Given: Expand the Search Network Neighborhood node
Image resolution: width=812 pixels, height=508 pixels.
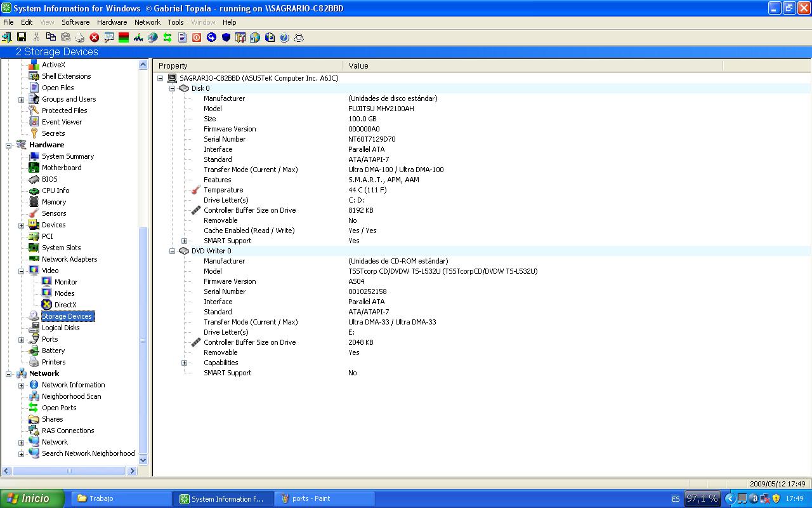Looking at the screenshot, I should [21, 454].
